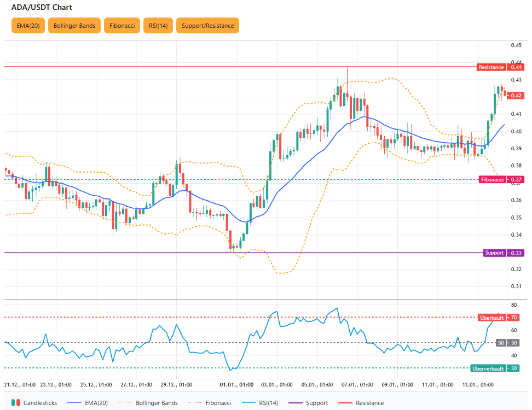532x410 pixels.
Task: Click the Support/Resistance button
Action: [207, 26]
